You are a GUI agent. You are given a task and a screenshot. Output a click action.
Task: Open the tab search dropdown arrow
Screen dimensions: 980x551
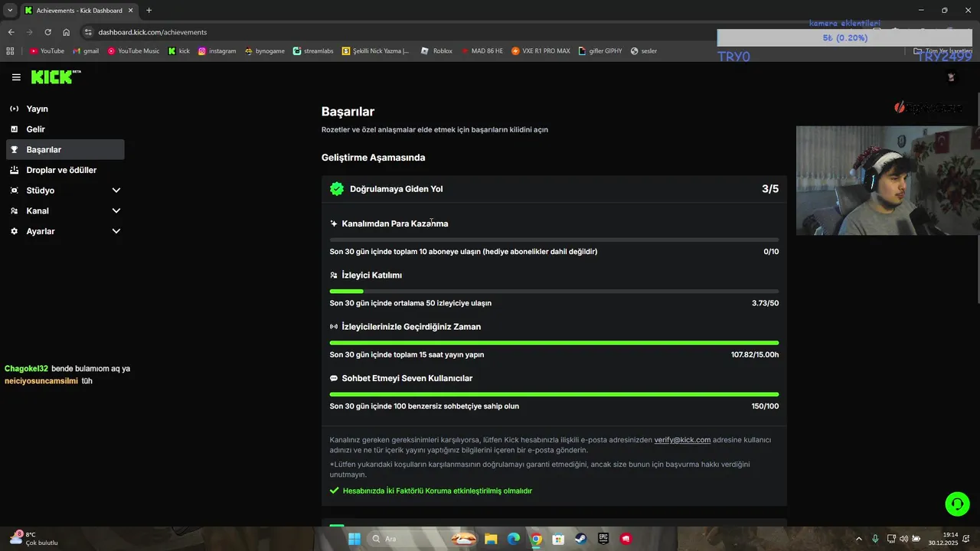[x=10, y=10]
